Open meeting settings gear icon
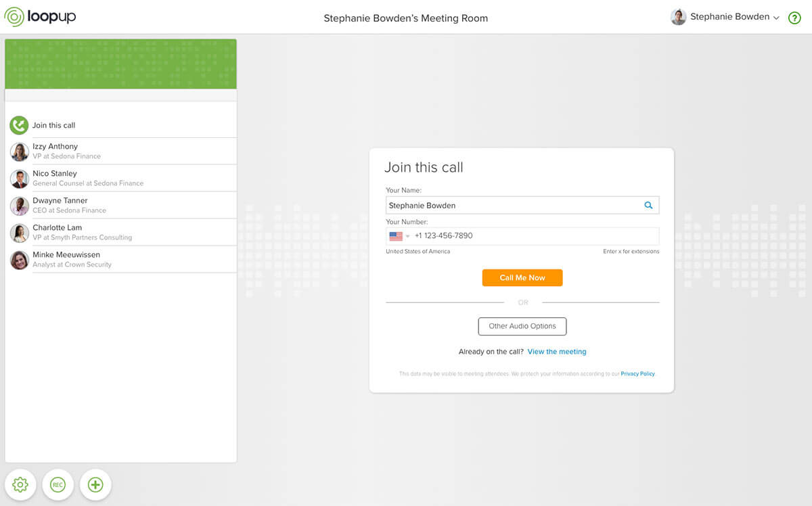Screen dimensions: 812x506 point(20,484)
